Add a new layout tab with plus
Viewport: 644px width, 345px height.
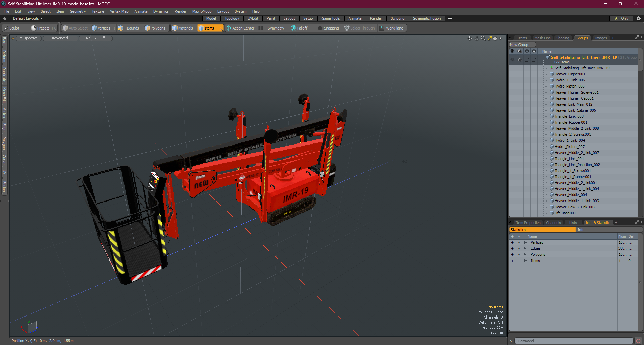tap(450, 18)
